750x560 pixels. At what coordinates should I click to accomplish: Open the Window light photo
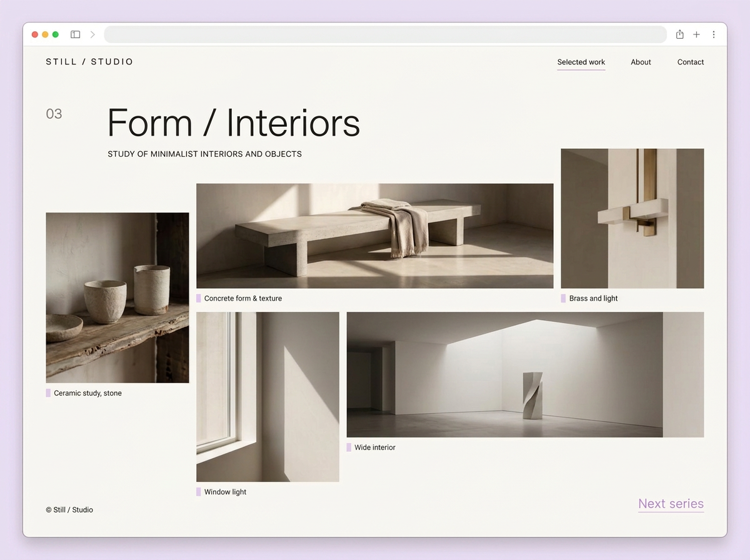click(x=268, y=397)
